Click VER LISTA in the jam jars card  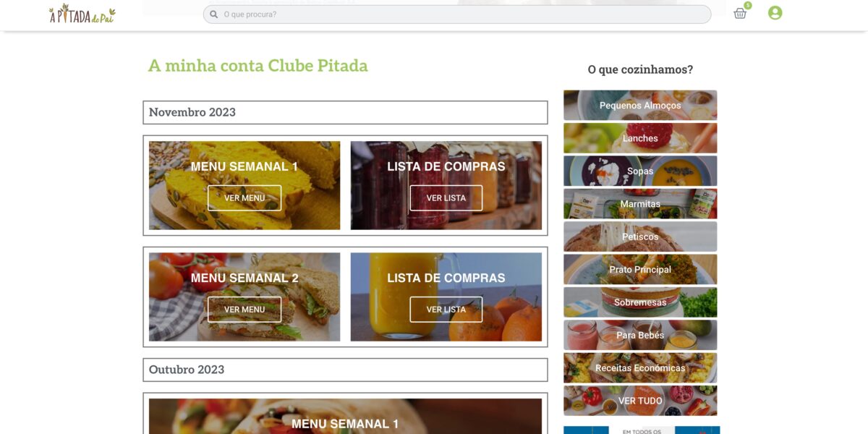446,198
